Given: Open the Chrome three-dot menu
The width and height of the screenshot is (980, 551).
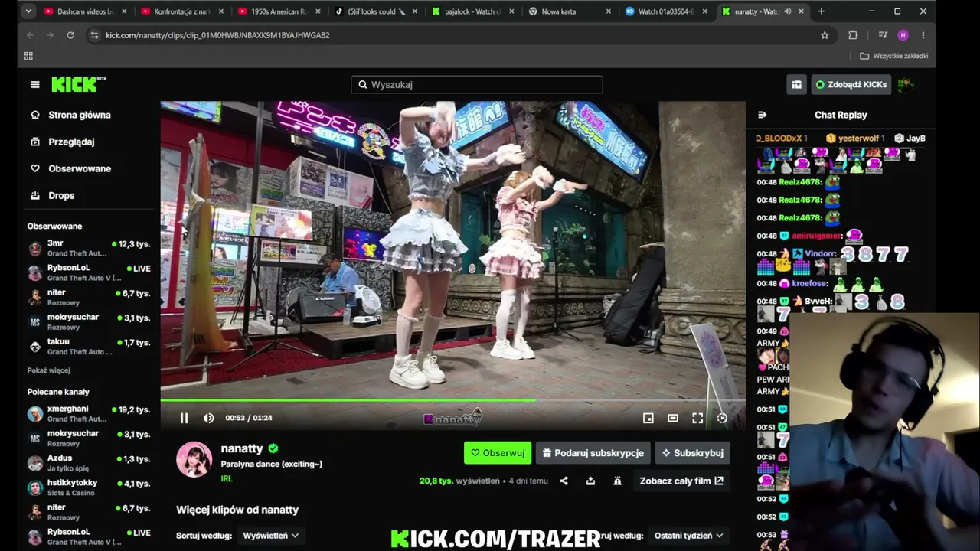Looking at the screenshot, I should (x=923, y=35).
